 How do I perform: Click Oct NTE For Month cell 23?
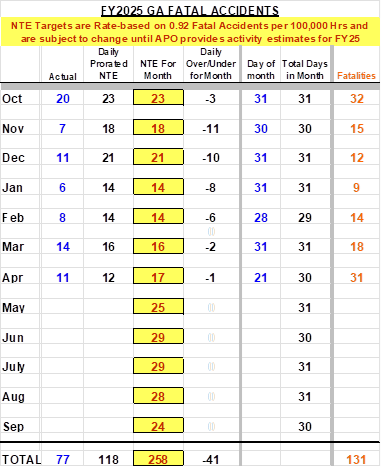click(158, 97)
